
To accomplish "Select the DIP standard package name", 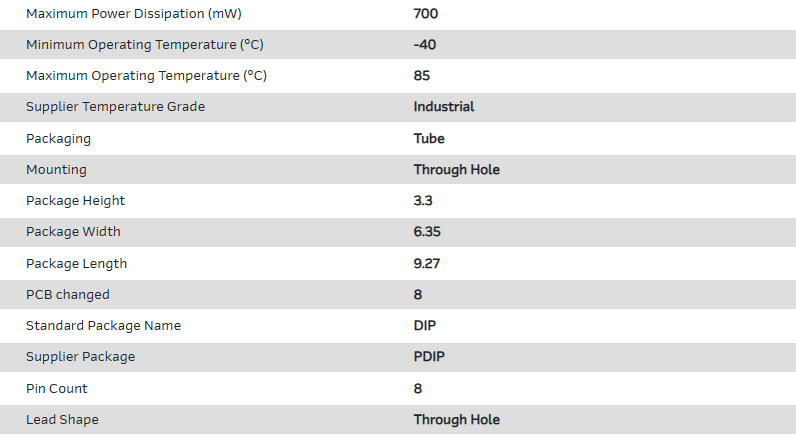I will (424, 326).
